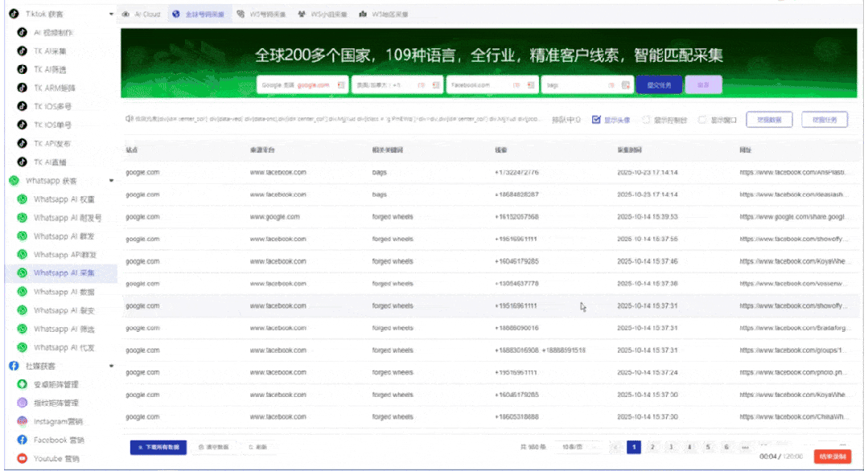Go to TK IOS多号 in sidebar
The width and height of the screenshot is (868, 471).
click(x=52, y=106)
